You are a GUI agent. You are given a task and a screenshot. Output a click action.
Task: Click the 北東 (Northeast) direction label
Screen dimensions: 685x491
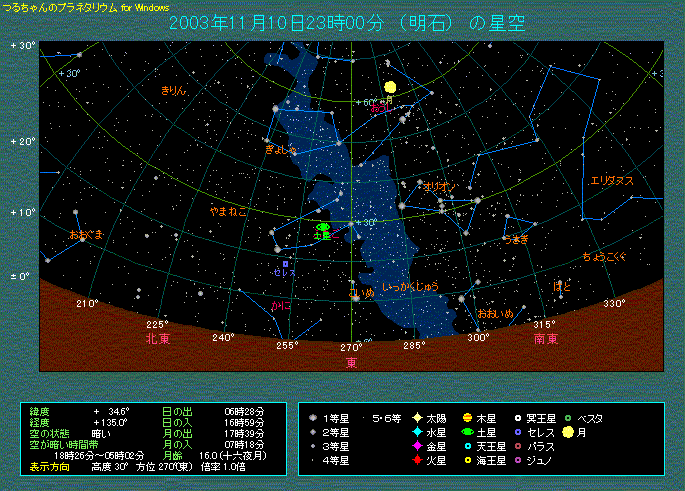pyautogui.click(x=157, y=339)
